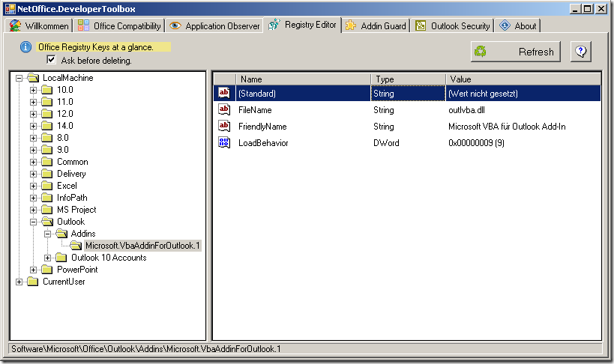Switch to the Office Compatibility tab
This screenshot has height=364, width=614.
point(119,26)
